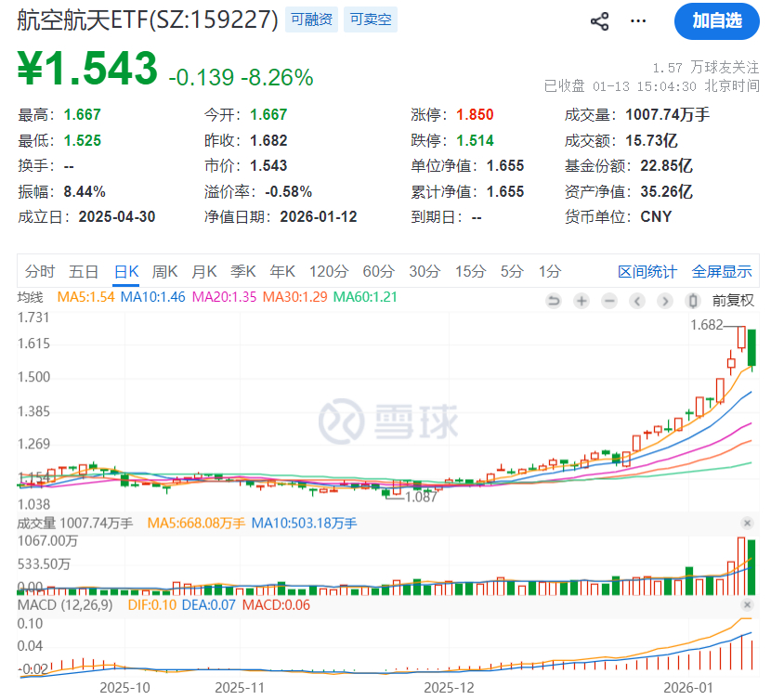Click the mobile phone icon beside 前复权
The width and height of the screenshot is (784, 700).
pyautogui.click(x=691, y=301)
